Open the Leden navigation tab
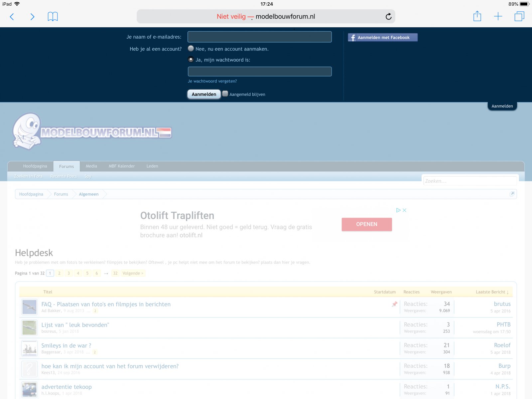532x399 pixels. [x=152, y=166]
